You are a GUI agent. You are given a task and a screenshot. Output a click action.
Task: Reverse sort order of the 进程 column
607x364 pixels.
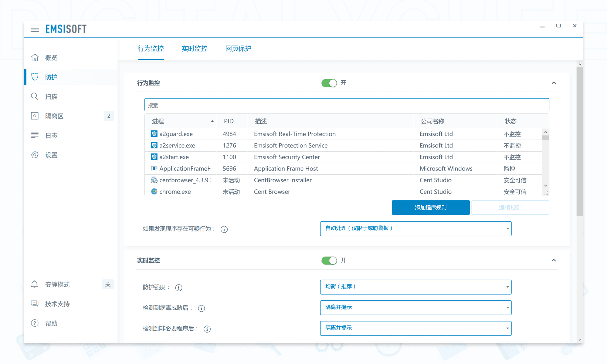tap(212, 121)
